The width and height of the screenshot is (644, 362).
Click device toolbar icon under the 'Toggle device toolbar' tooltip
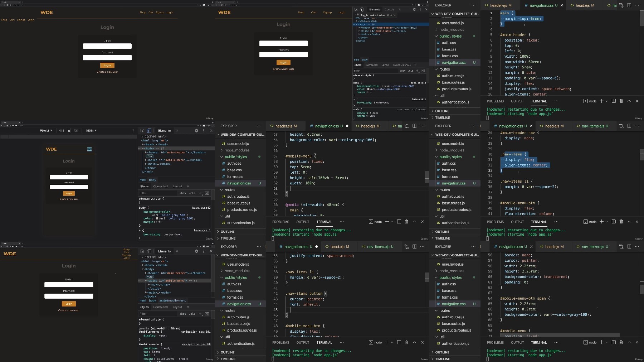point(362,10)
